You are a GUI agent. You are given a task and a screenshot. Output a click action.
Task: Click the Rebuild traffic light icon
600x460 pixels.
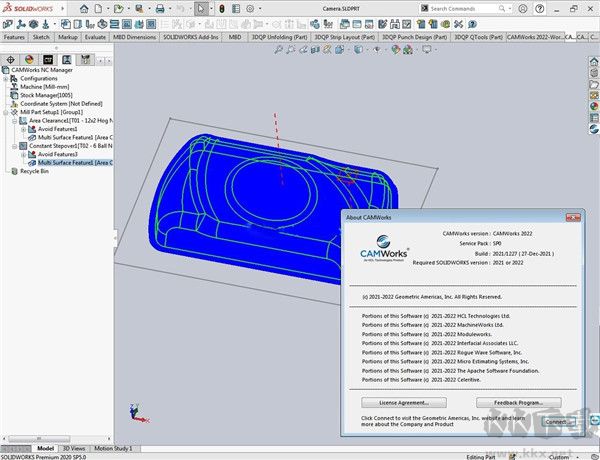click(222, 8)
